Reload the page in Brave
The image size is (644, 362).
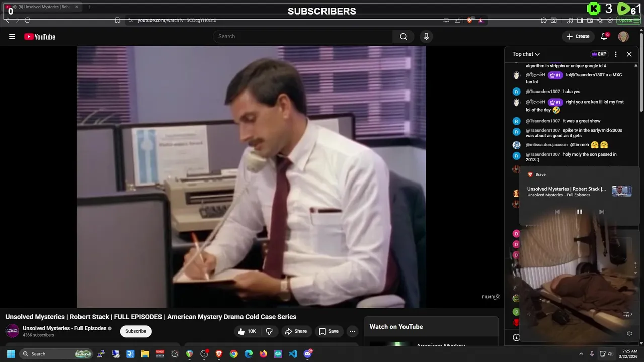click(x=27, y=20)
